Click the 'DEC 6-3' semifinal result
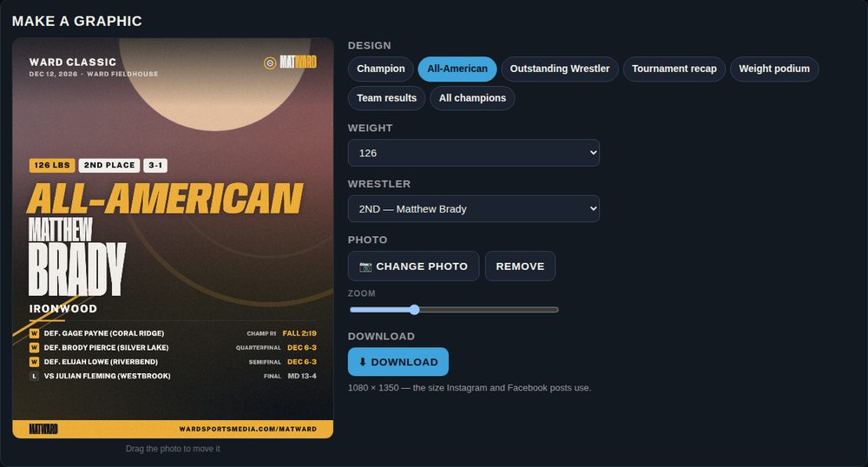 [302, 362]
